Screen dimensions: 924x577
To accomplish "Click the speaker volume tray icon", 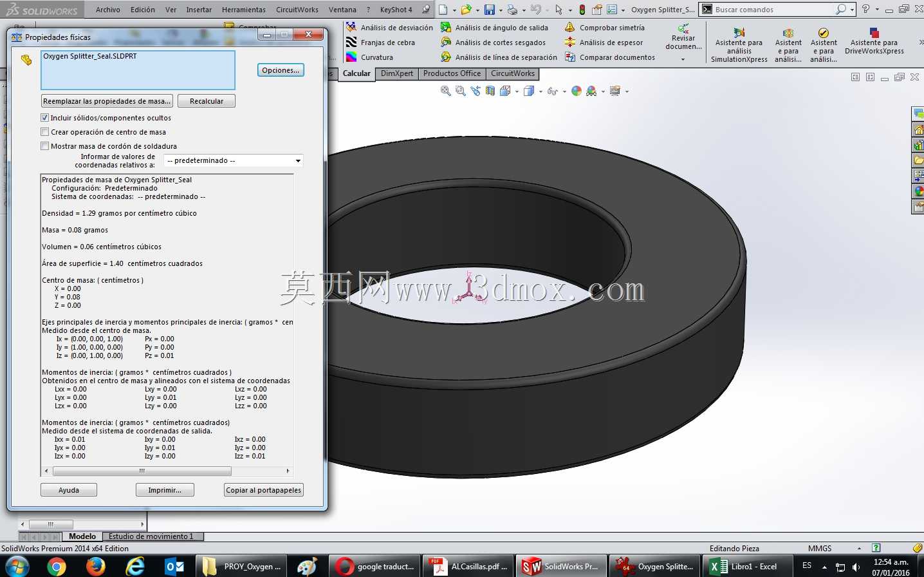I will [x=856, y=567].
